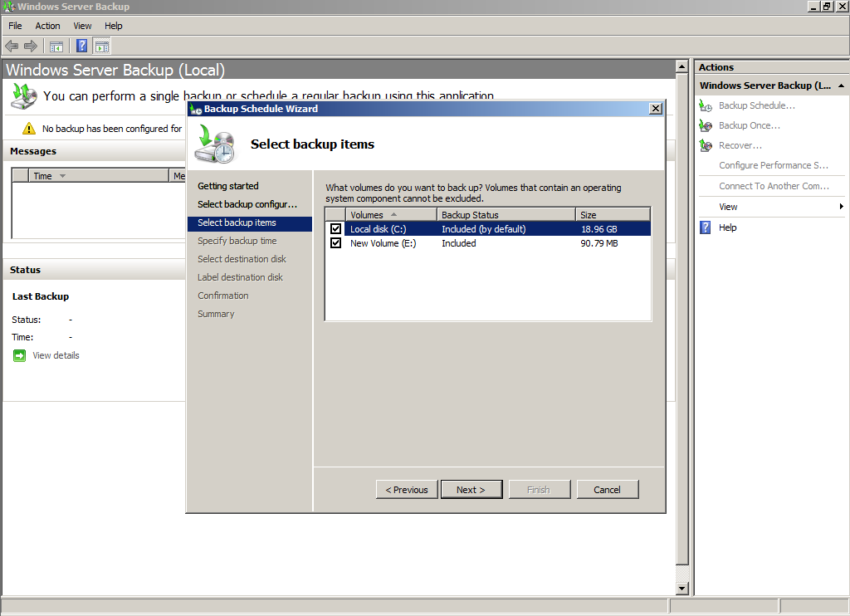Toggle the console tree pane toolbar icon

56,46
